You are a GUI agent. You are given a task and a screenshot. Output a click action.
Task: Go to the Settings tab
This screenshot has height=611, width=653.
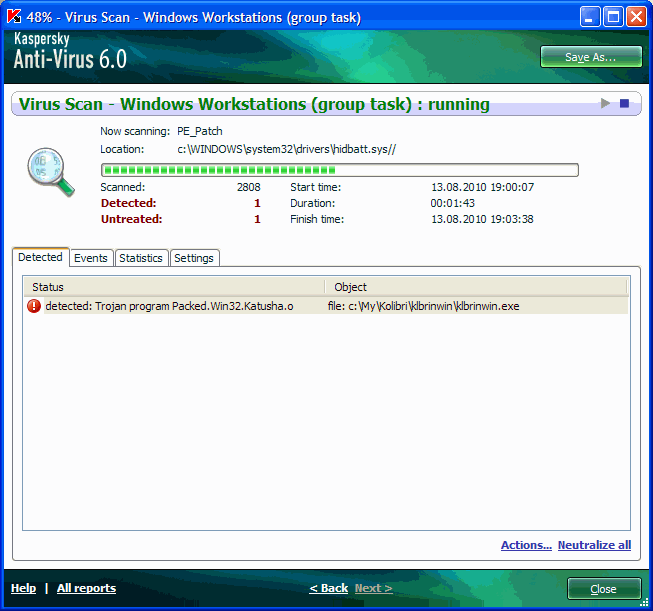tap(194, 258)
